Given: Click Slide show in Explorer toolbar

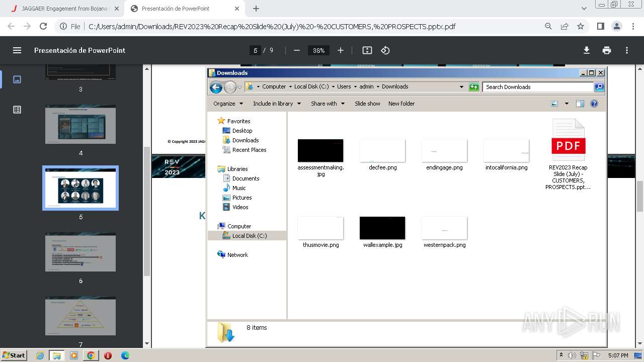Looking at the screenshot, I should click(367, 104).
